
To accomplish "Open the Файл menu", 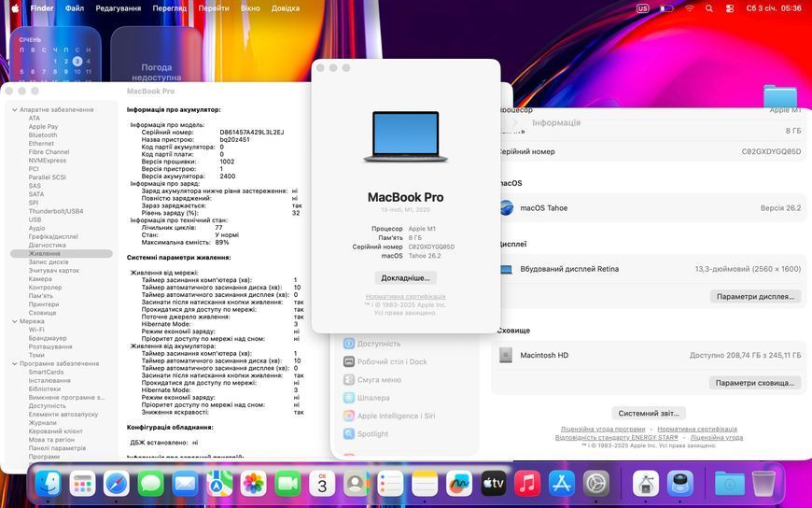I will point(75,8).
